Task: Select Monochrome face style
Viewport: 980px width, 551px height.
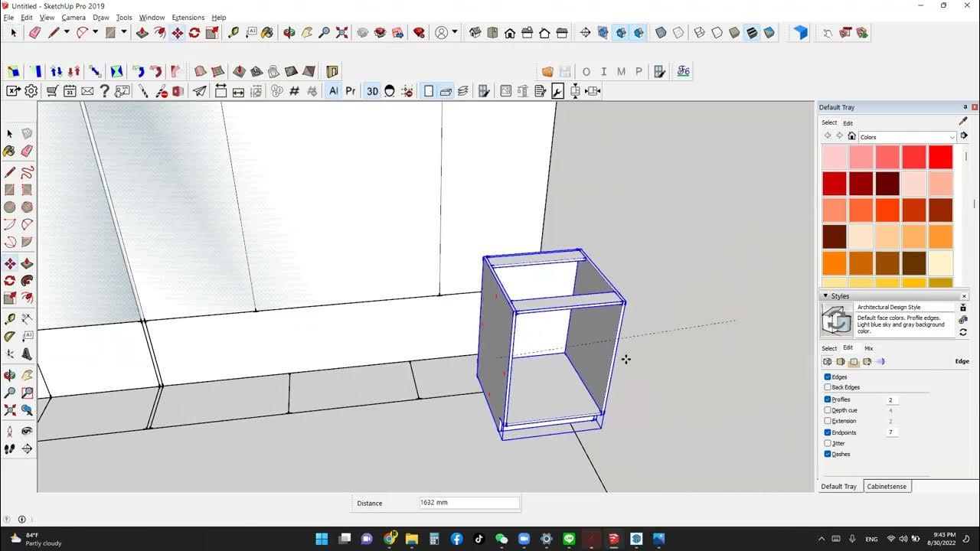Action: [x=769, y=32]
